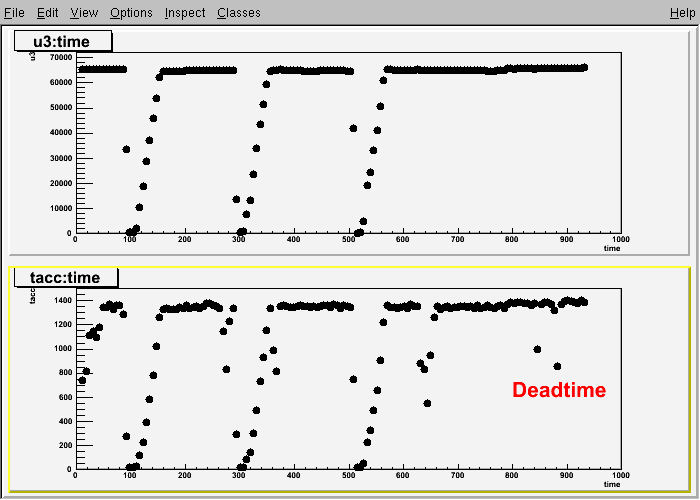Select the tacc:time plot title box
Viewport: 700px width, 500px height.
pyautogui.click(x=66, y=277)
